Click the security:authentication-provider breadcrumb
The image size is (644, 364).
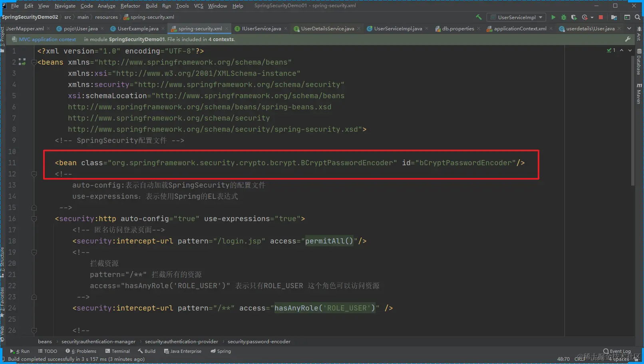tap(181, 342)
